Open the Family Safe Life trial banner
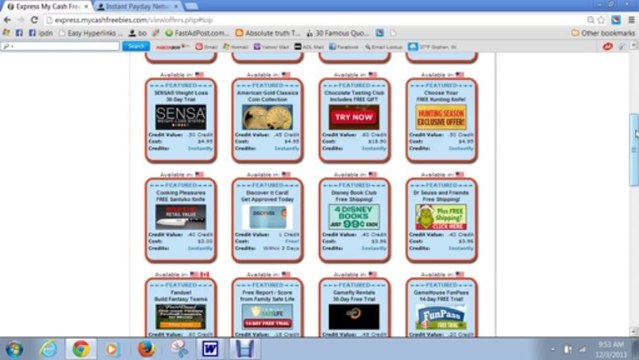Viewport: 639px width, 360px height. [x=267, y=316]
